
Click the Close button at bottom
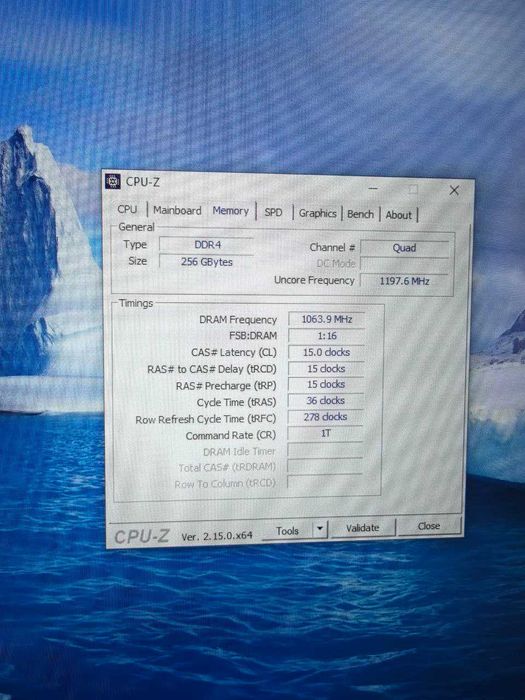[429, 526]
